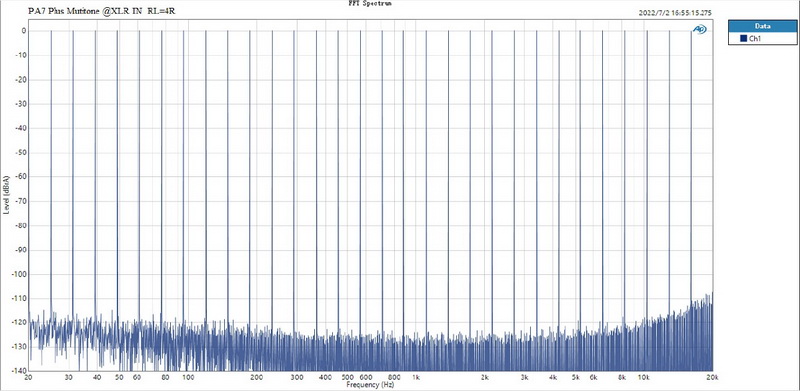The height and width of the screenshot is (391, 800).
Task: Select the Ch1 legend entry
Action: 751,39
